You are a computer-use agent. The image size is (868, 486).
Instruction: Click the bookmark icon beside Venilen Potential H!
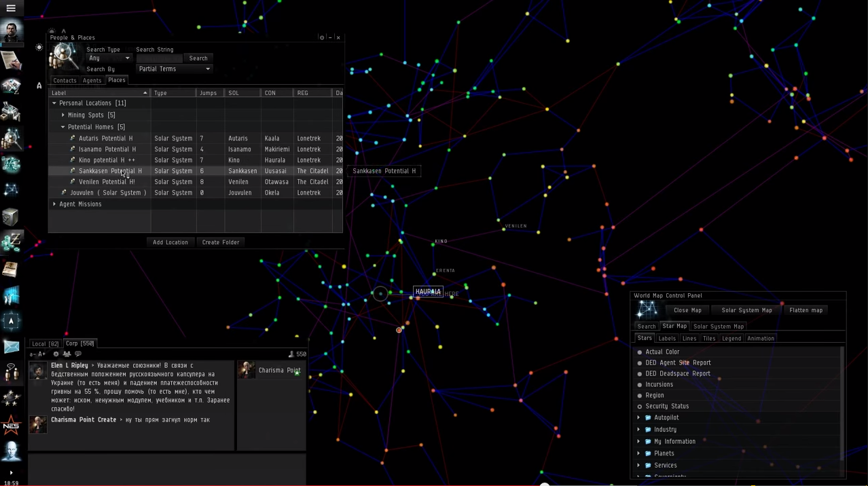[x=73, y=181]
